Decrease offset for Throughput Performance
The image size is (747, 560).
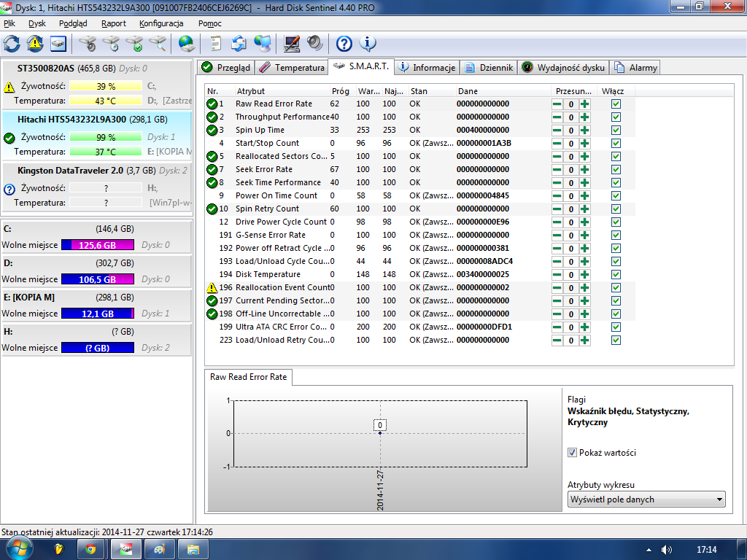(x=557, y=117)
